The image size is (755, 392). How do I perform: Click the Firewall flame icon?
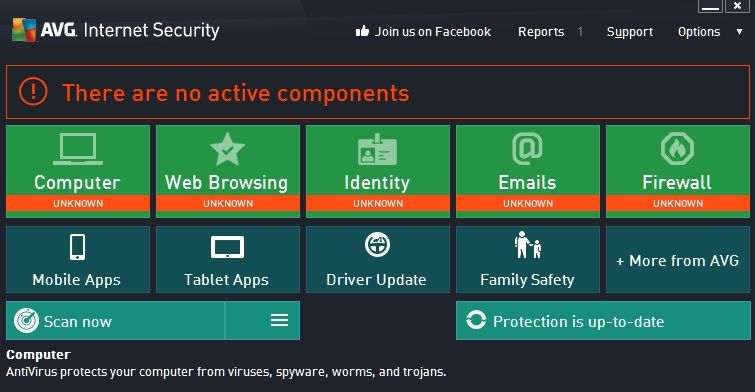pyautogui.click(x=677, y=149)
